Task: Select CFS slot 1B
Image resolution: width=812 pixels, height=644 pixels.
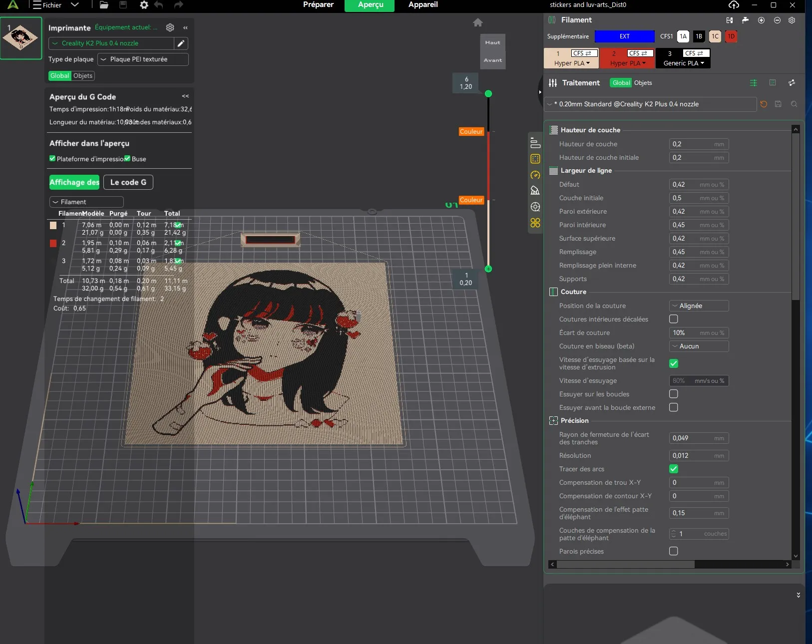Action: [699, 36]
